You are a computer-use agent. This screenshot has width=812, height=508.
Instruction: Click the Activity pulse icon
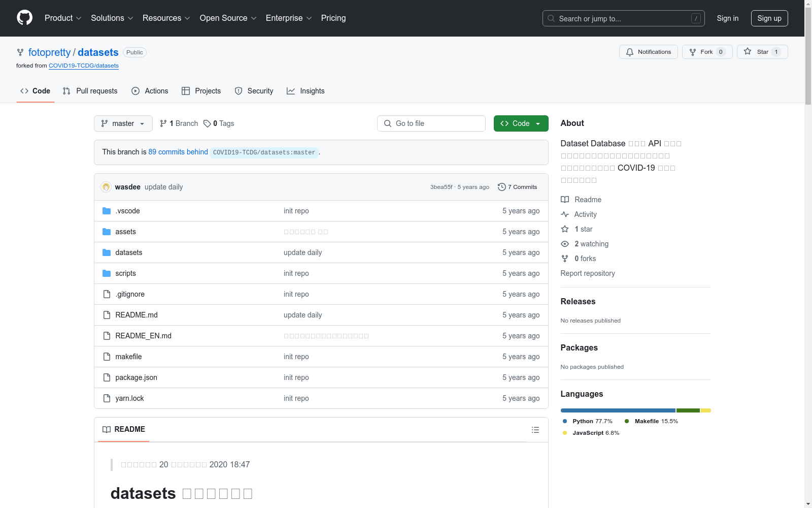coord(565,214)
